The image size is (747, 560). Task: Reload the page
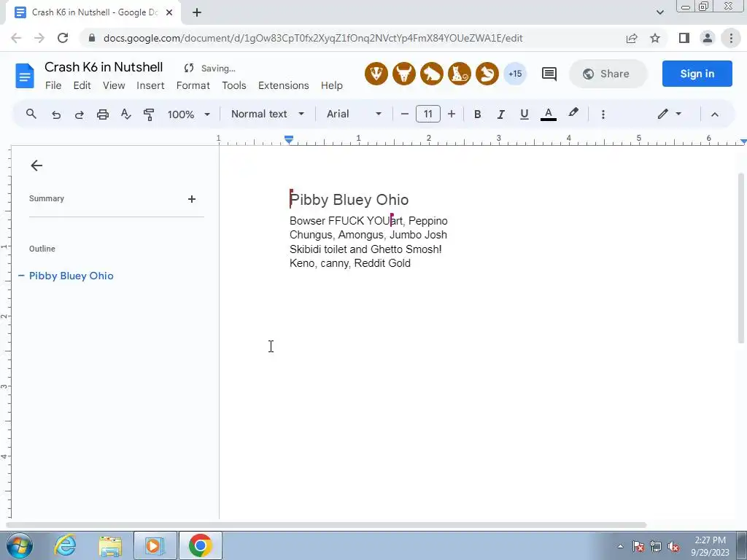coord(63,38)
